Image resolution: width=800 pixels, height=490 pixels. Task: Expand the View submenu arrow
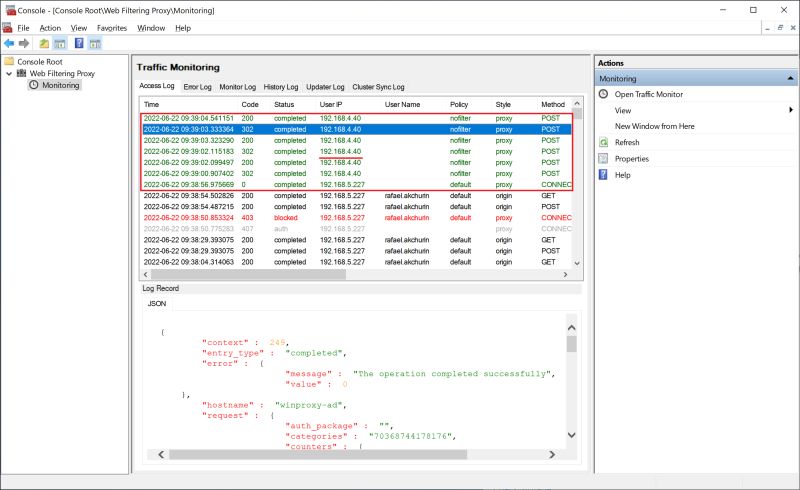pos(791,110)
